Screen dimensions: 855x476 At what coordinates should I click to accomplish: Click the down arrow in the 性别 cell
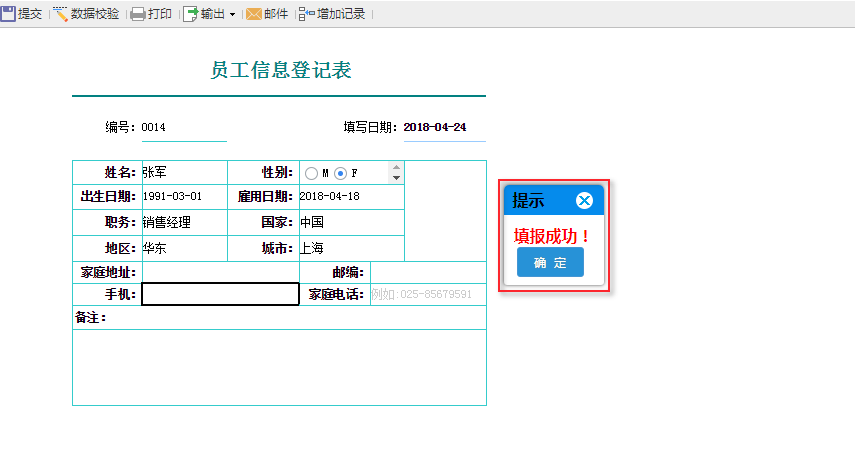[x=396, y=178]
